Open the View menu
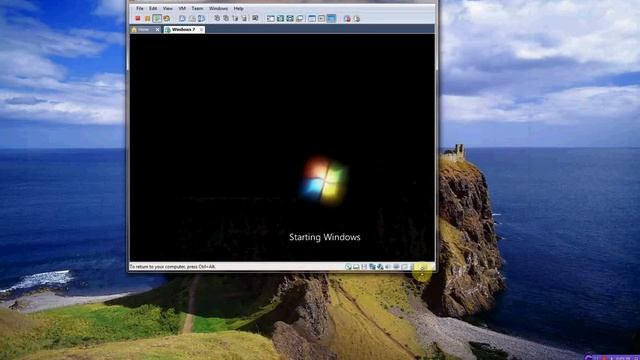Screen dimensions: 640x360 click(167, 8)
